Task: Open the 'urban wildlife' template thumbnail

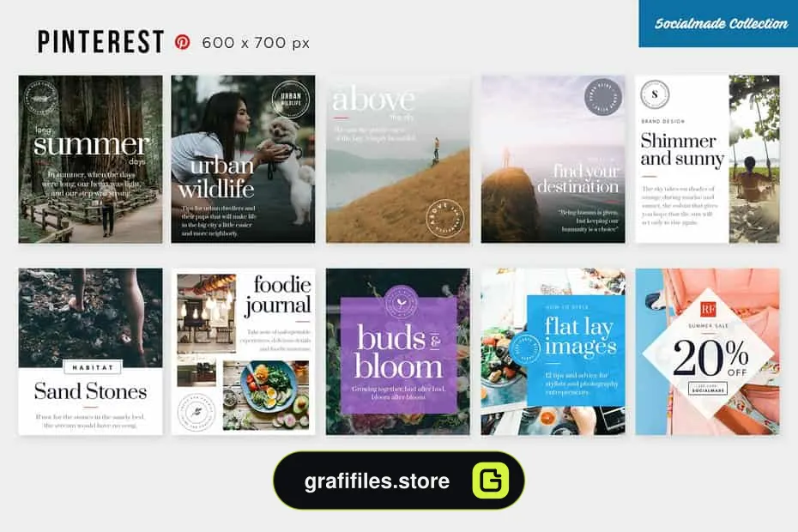Action: [244, 160]
